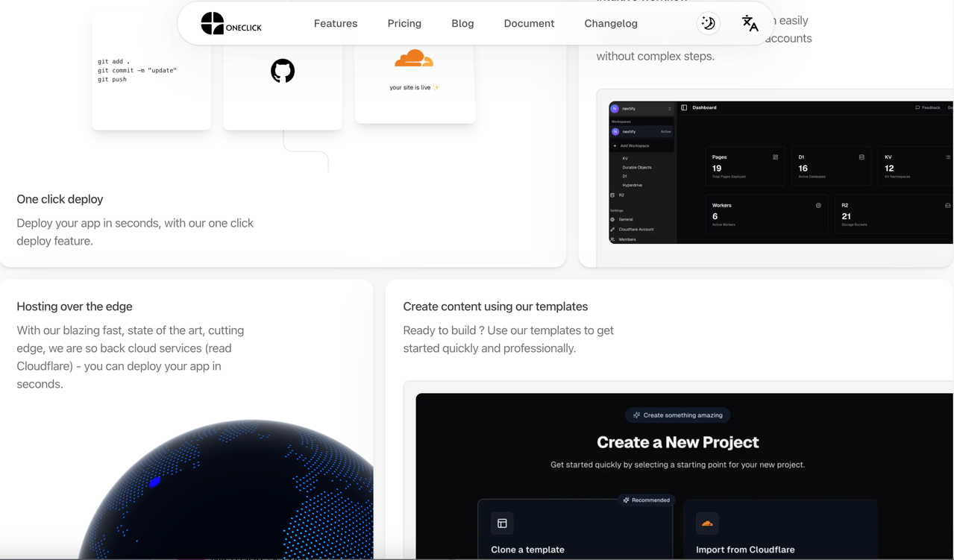954x560 pixels.
Task: Open the Features nav link
Action: [x=335, y=24]
